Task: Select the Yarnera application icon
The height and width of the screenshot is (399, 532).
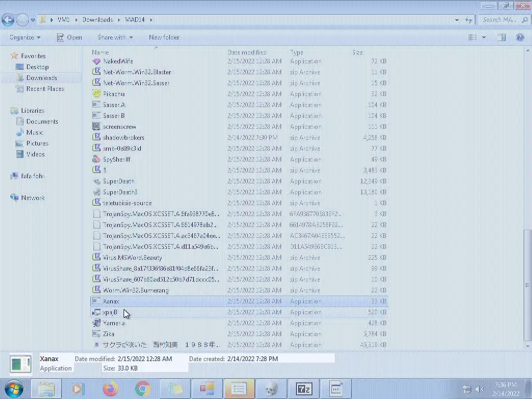Action: click(97, 323)
